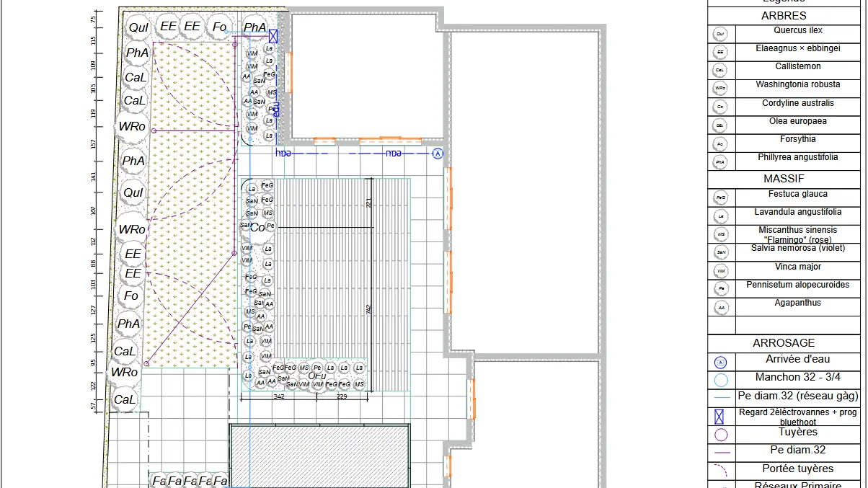Screen dimensions: 868x488
Task: Click the cyan line symbol for réseau gàg
Action: point(721,397)
